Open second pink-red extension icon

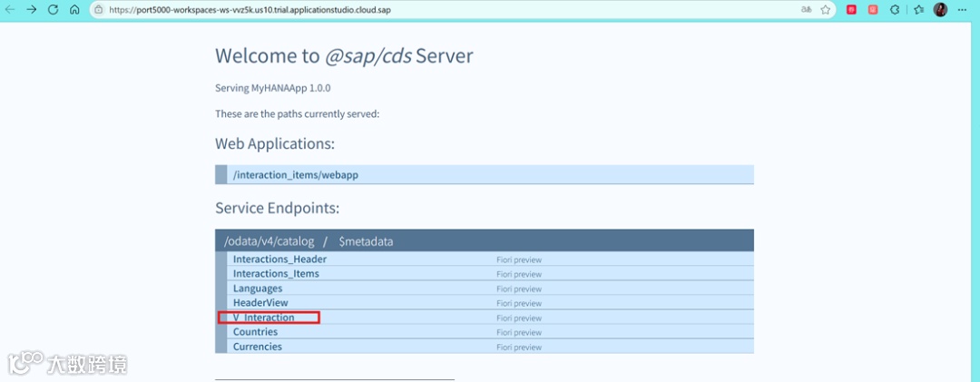point(873,10)
